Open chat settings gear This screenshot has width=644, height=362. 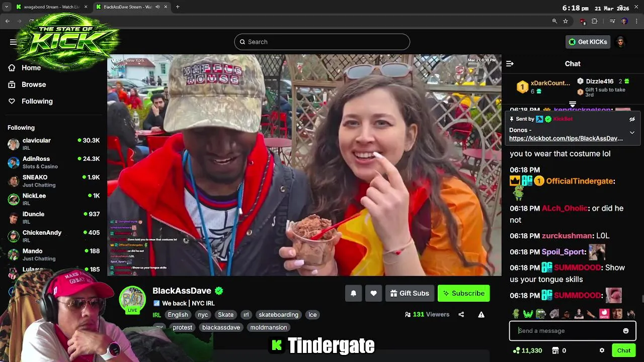tap(602, 350)
